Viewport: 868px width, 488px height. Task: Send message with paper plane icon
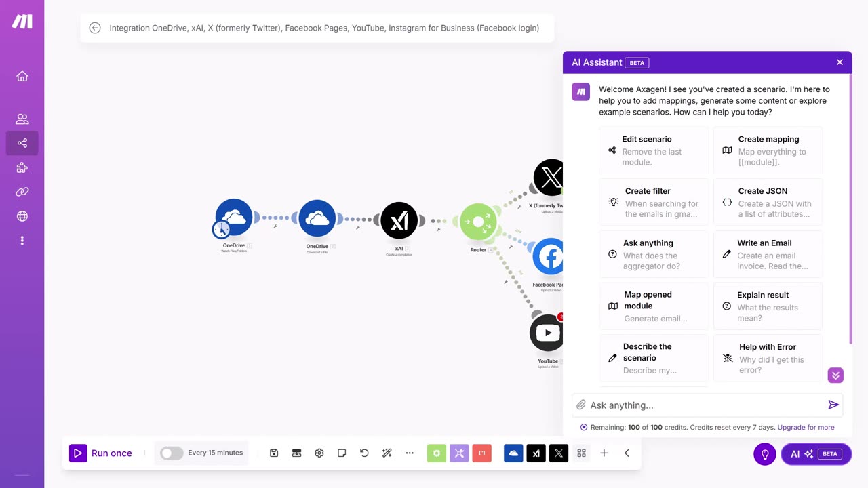tap(833, 405)
